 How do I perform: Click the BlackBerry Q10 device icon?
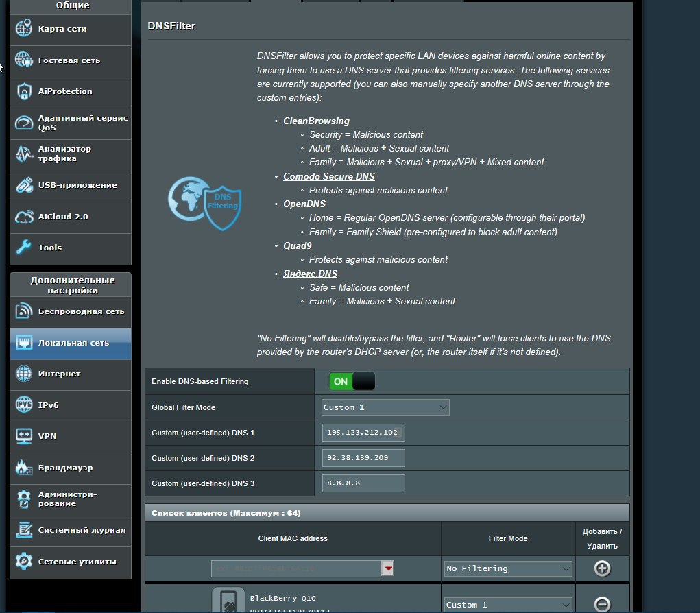point(228,599)
